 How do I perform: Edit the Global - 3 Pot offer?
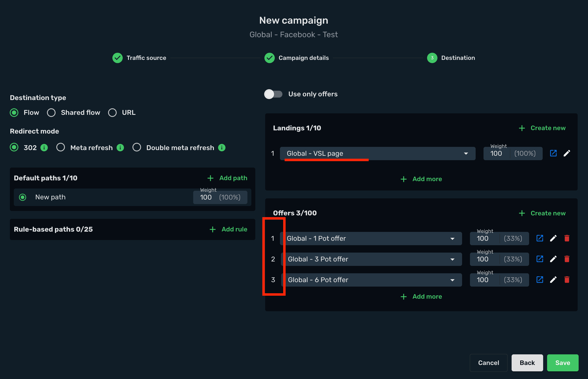click(x=553, y=259)
